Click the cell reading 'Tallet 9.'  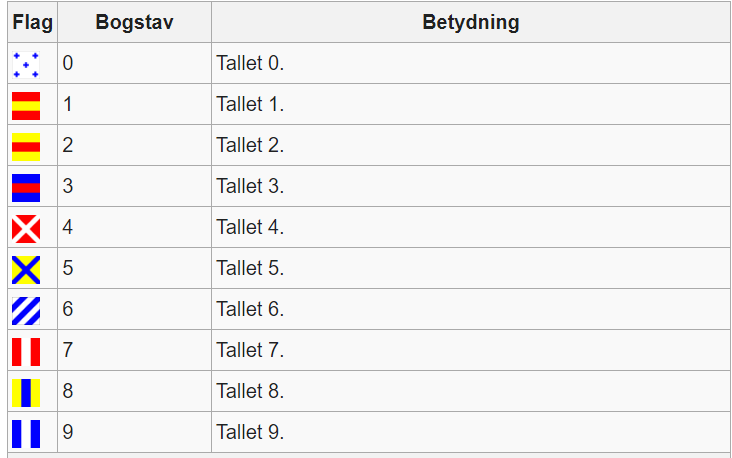click(x=471, y=432)
